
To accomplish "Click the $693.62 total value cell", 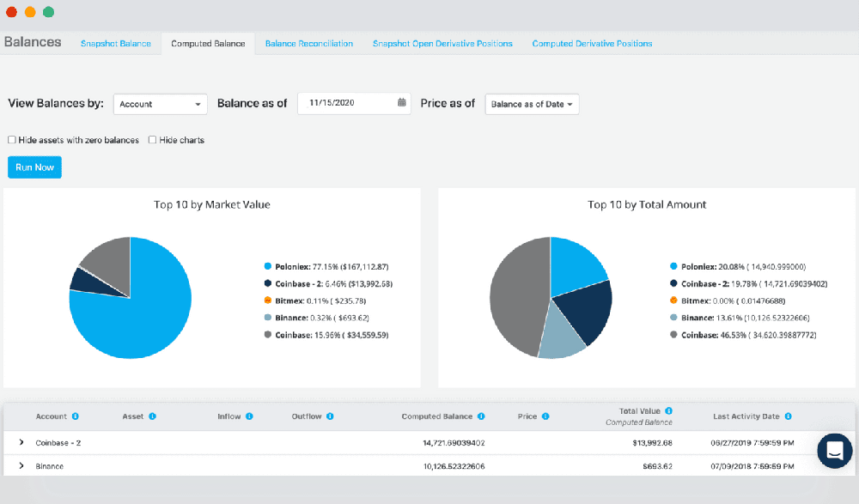I will click(x=657, y=466).
